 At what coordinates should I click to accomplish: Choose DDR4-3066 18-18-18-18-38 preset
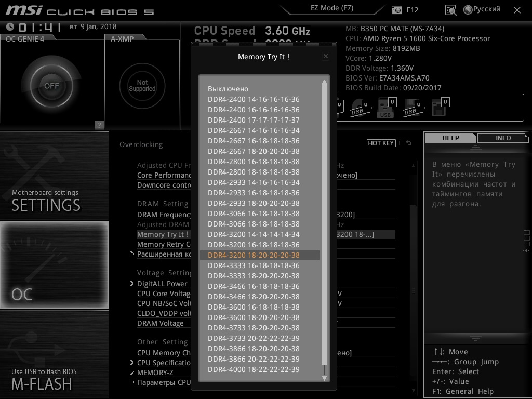click(260, 224)
